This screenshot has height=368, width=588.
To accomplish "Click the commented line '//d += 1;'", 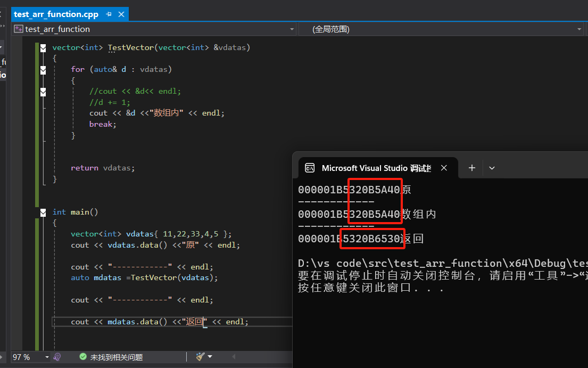I will [x=110, y=102].
